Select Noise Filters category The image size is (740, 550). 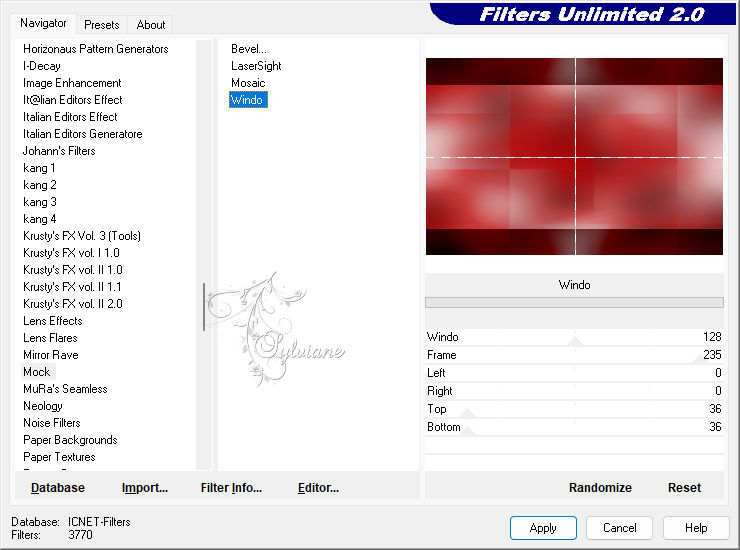(51, 423)
